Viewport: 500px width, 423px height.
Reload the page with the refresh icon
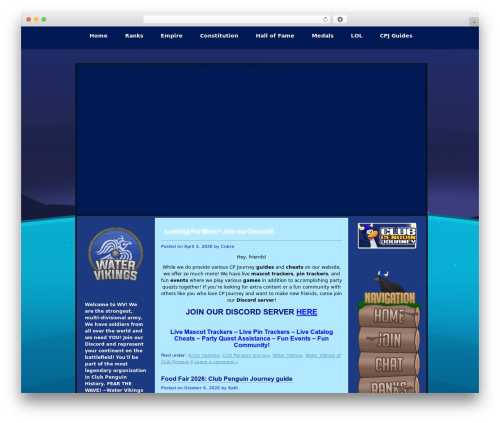[325, 19]
